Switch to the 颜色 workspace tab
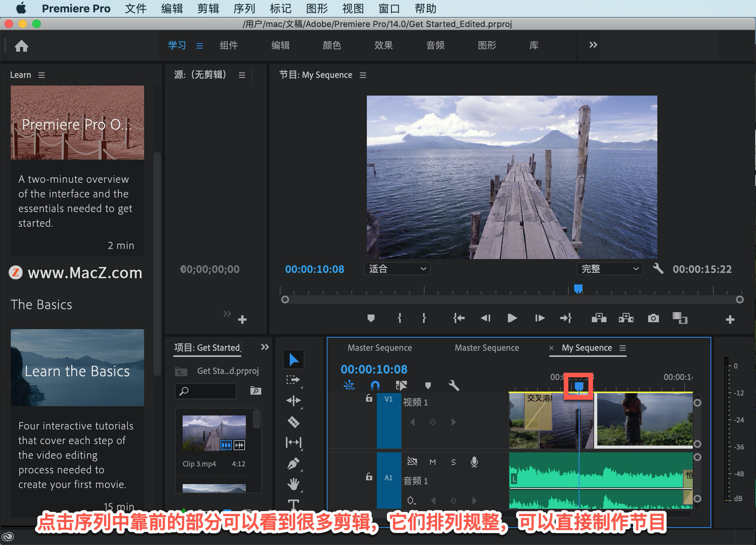 332,45
